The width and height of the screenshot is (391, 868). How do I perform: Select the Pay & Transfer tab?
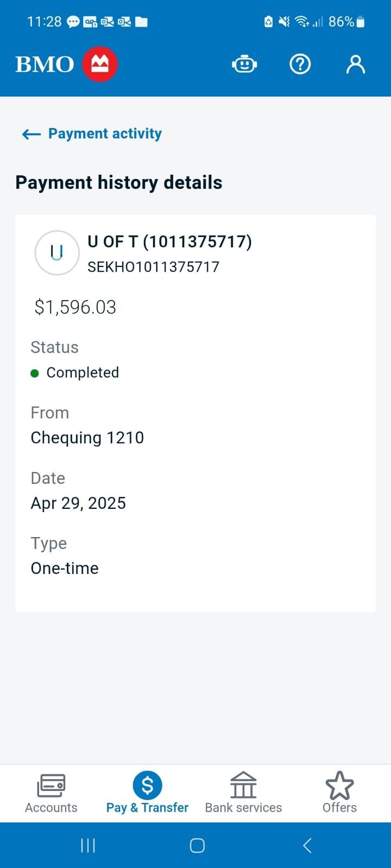(x=147, y=793)
